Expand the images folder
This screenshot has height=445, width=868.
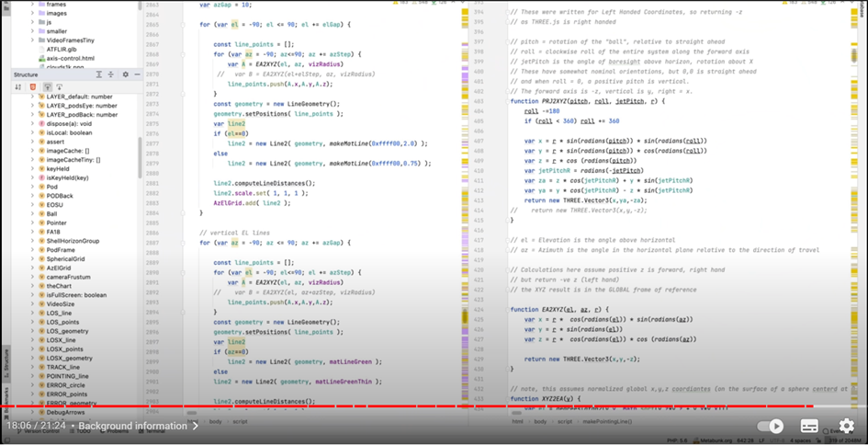pos(32,13)
